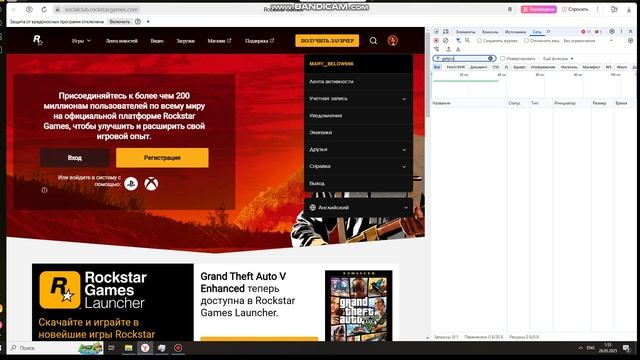Clear the network filter text field
The height and width of the screenshot is (360, 640).
pos(490,58)
